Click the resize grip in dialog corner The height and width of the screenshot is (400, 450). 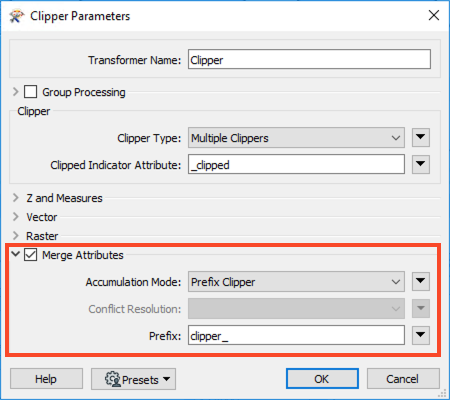point(443,393)
